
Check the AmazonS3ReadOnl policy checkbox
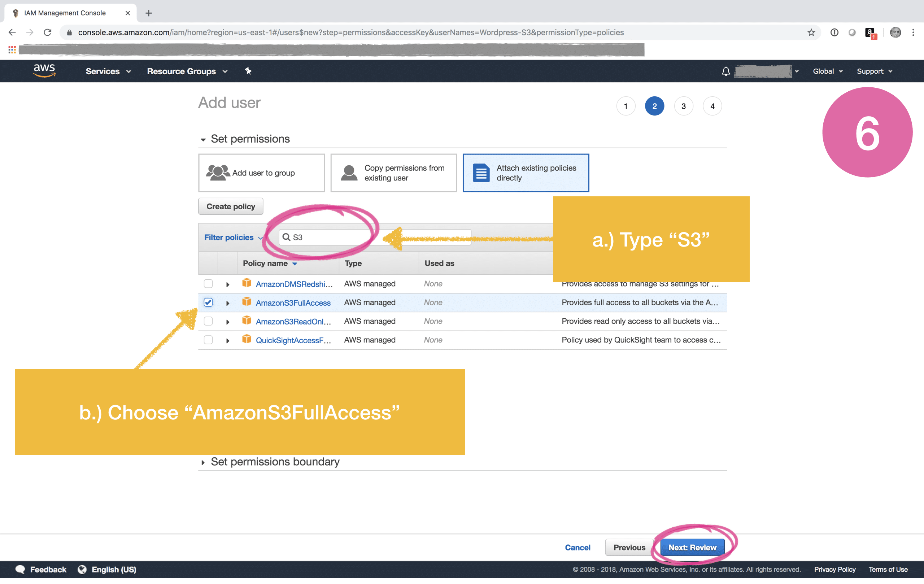pyautogui.click(x=208, y=321)
